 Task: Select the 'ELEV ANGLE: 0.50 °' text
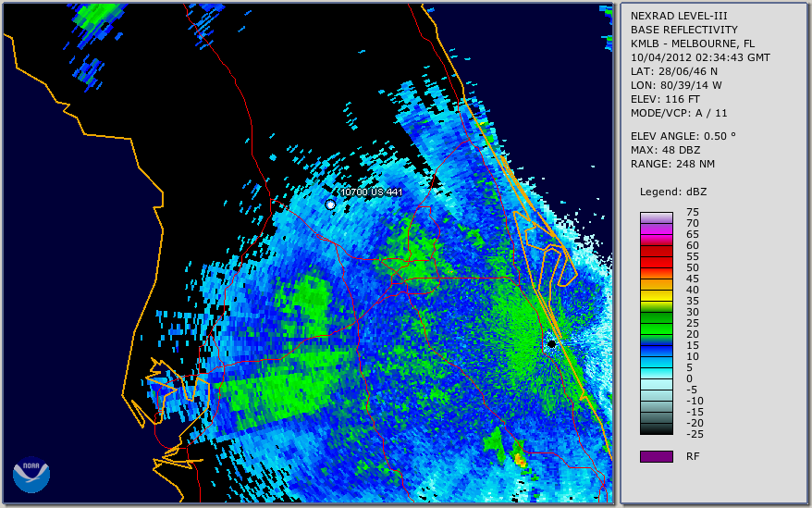(x=683, y=136)
